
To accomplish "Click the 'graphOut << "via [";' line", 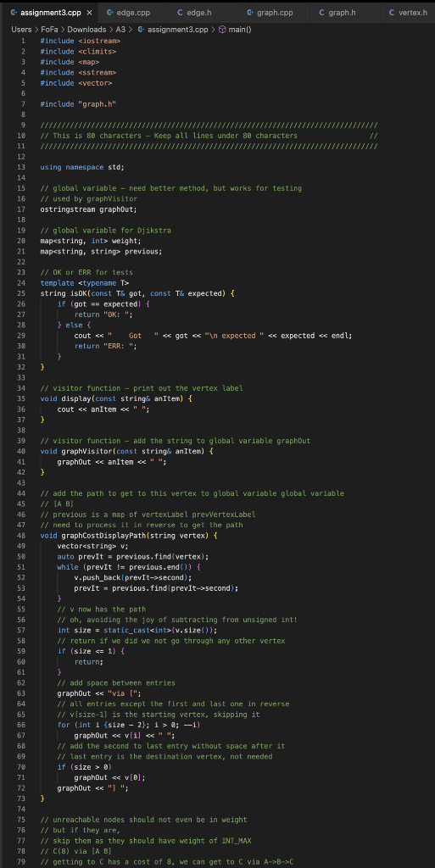I will click(x=99, y=693).
